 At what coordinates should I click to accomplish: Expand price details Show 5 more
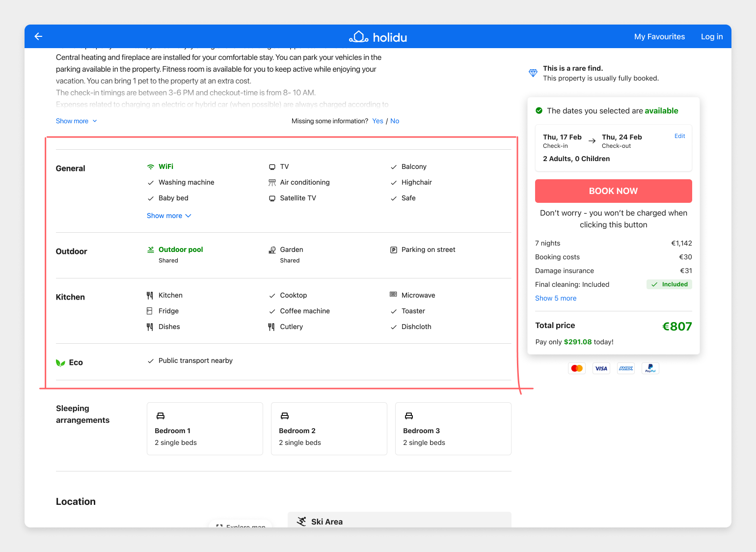click(556, 299)
